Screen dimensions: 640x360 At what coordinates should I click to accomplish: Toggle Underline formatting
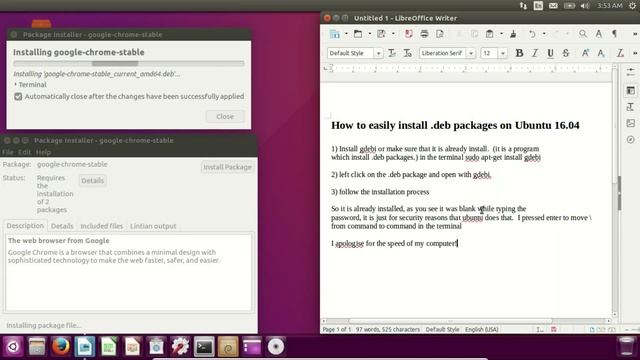pos(550,53)
